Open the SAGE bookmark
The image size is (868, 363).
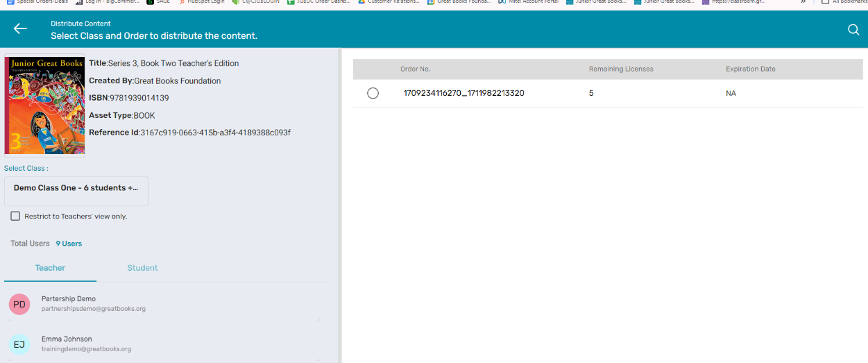(159, 2)
